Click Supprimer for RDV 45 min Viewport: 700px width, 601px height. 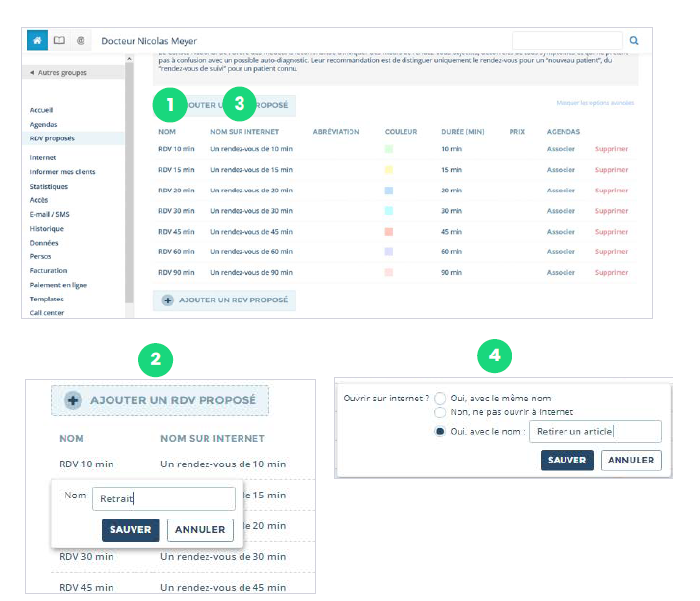611,232
